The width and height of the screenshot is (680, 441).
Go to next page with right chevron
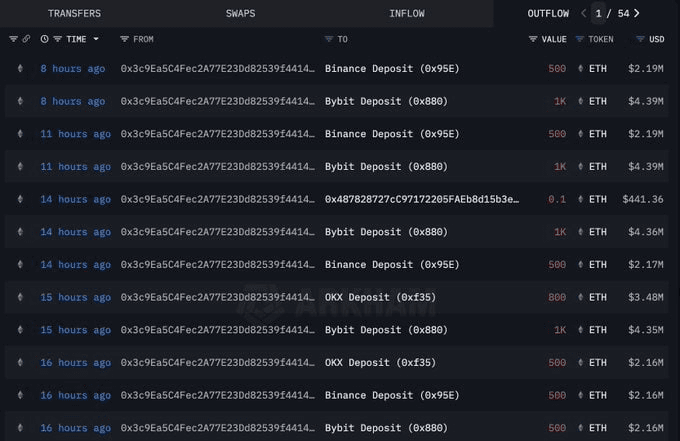point(637,13)
